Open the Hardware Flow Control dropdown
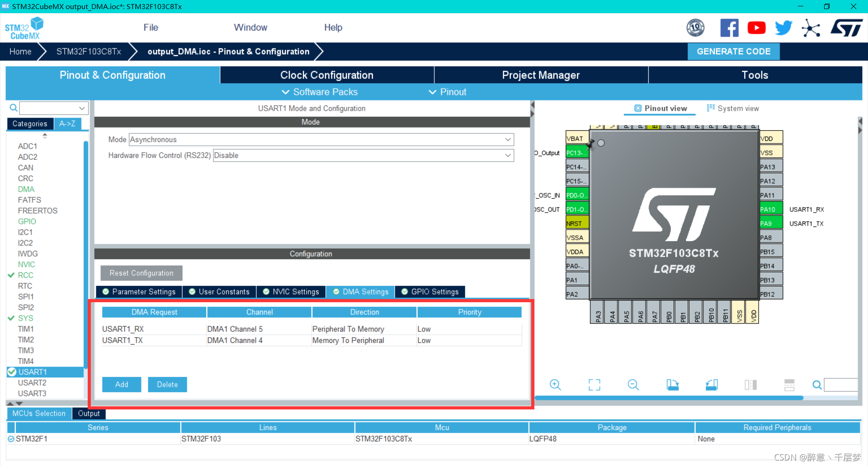 [x=363, y=155]
